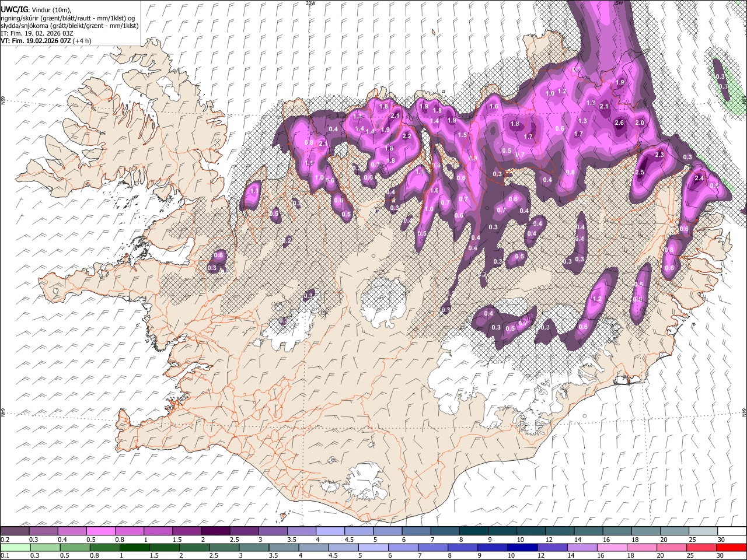Click the '2.3' precipitation value on the map

659,155
